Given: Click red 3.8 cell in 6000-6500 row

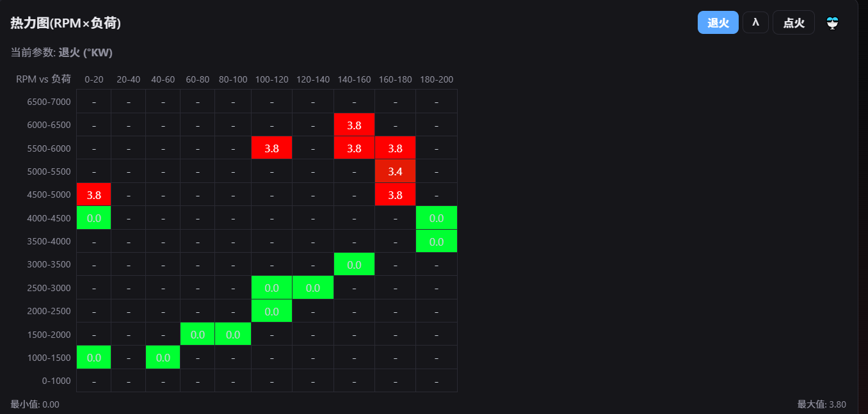Looking at the screenshot, I should click(x=354, y=125).
